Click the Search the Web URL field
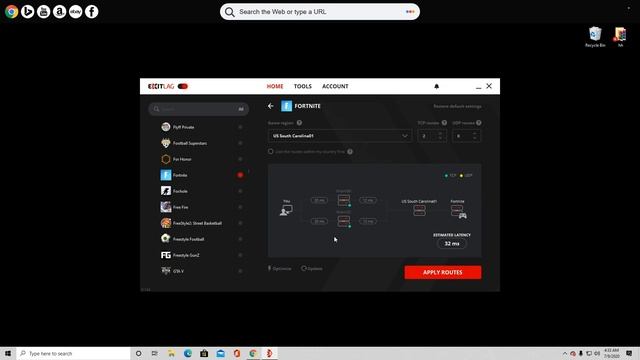 [320, 12]
